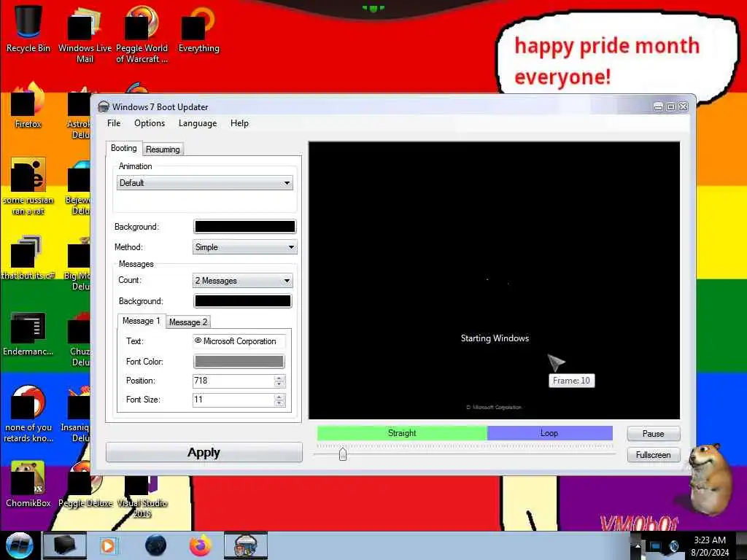The image size is (747, 560).
Task: Open the Endermanc... desktop icon
Action: pos(28,333)
